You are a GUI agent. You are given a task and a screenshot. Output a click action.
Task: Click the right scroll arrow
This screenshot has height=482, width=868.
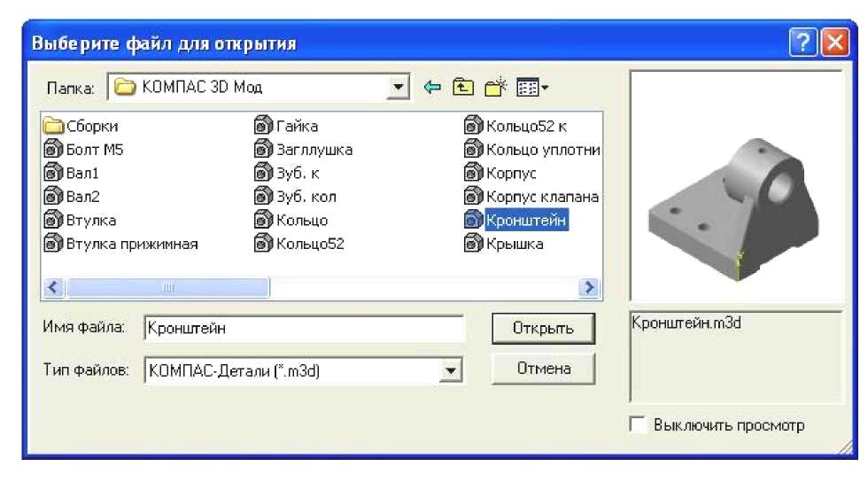589,288
